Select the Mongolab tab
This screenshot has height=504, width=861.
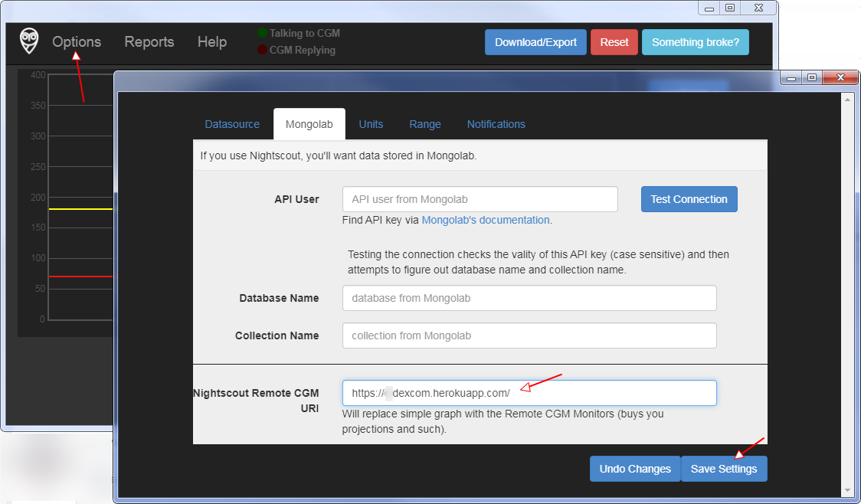309,124
